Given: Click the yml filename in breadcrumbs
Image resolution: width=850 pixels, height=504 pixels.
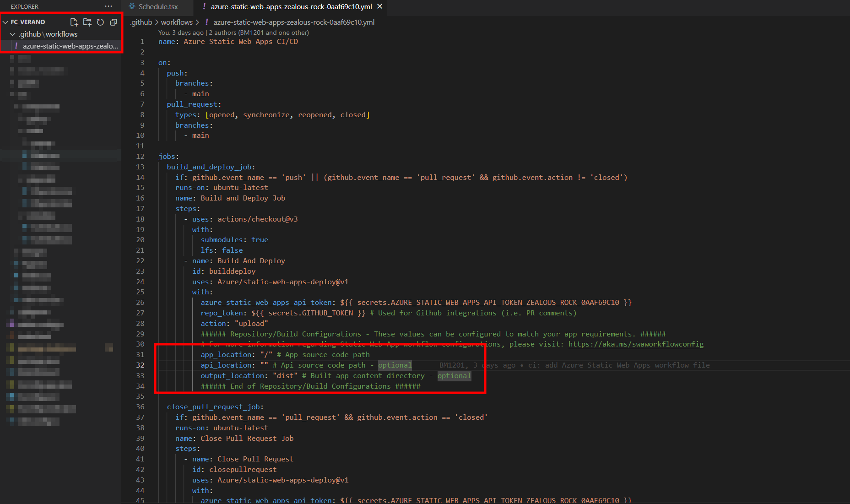Looking at the screenshot, I should [294, 22].
